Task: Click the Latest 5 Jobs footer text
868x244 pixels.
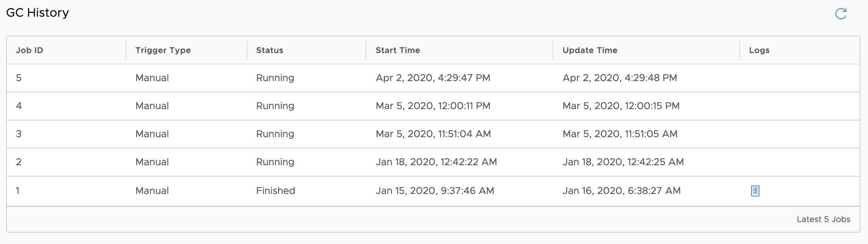Action: coord(823,219)
